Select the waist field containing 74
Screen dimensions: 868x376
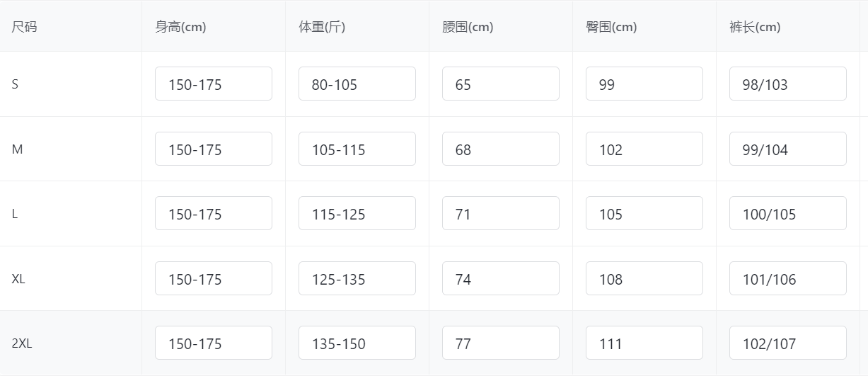click(500, 279)
